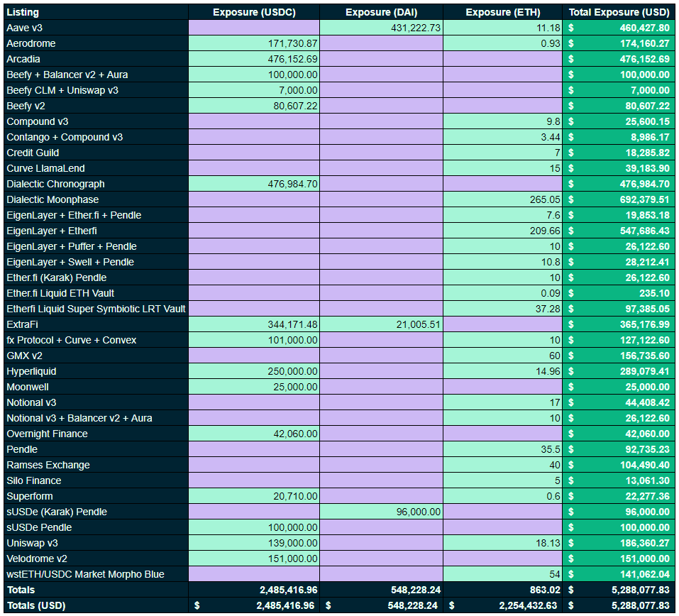The image size is (679, 616).
Task: Click Credit Guild total 18,285.82
Action: (x=619, y=153)
